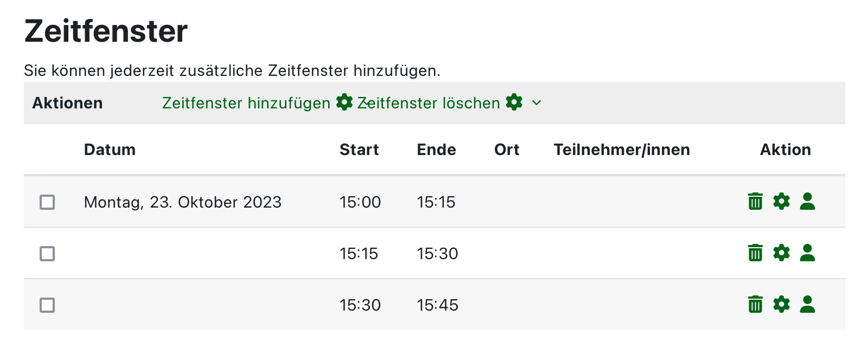Open the Zeitfenster löschen menu
The height and width of the screenshot is (348, 868).
(x=429, y=103)
